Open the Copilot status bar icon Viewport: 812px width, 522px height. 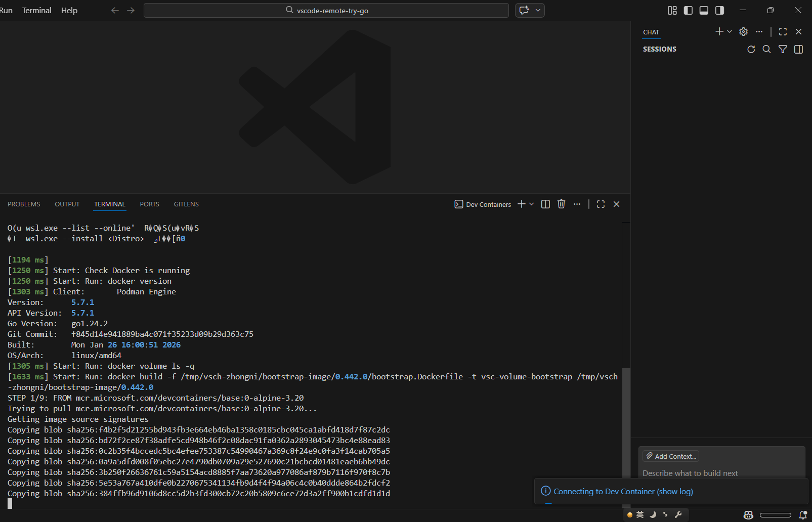748,515
